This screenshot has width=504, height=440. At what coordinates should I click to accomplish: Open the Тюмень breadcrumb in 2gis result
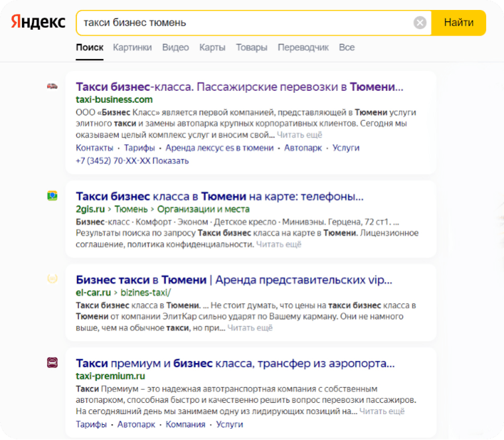[131, 209]
